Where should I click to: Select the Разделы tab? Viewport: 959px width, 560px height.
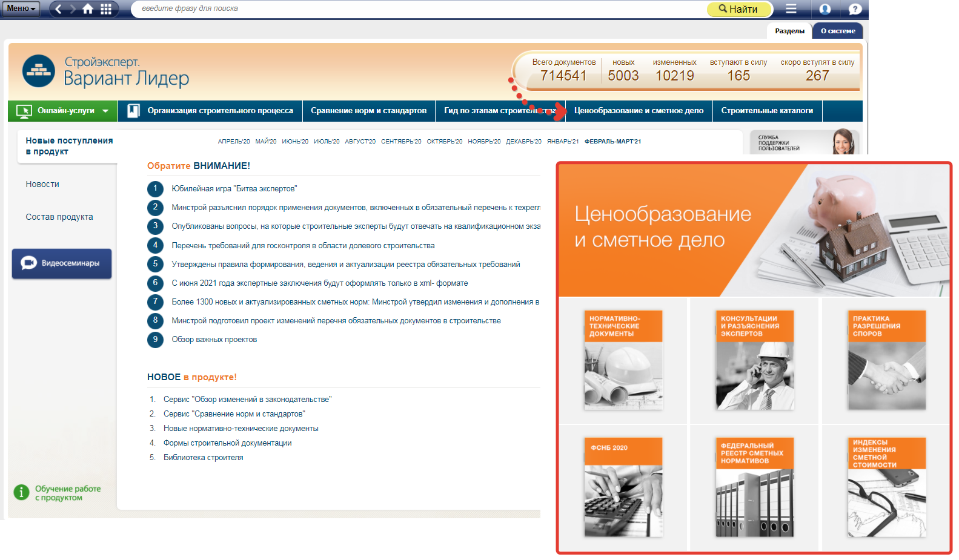click(x=789, y=31)
